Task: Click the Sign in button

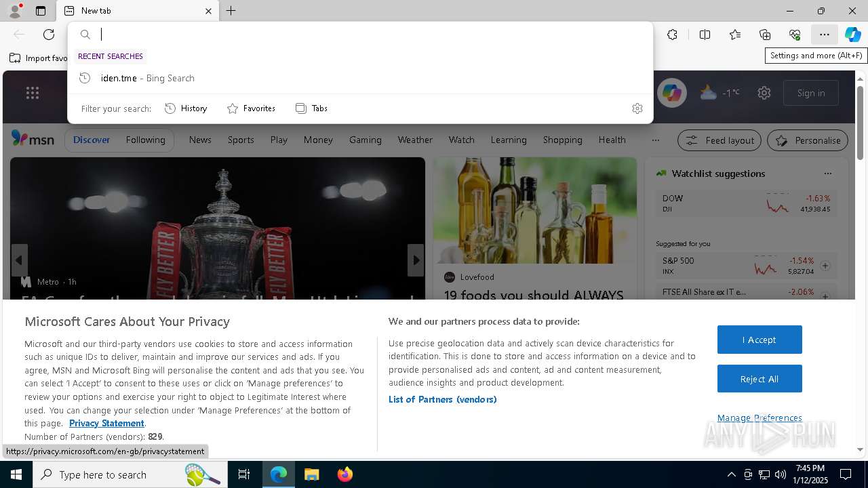Action: click(x=811, y=93)
